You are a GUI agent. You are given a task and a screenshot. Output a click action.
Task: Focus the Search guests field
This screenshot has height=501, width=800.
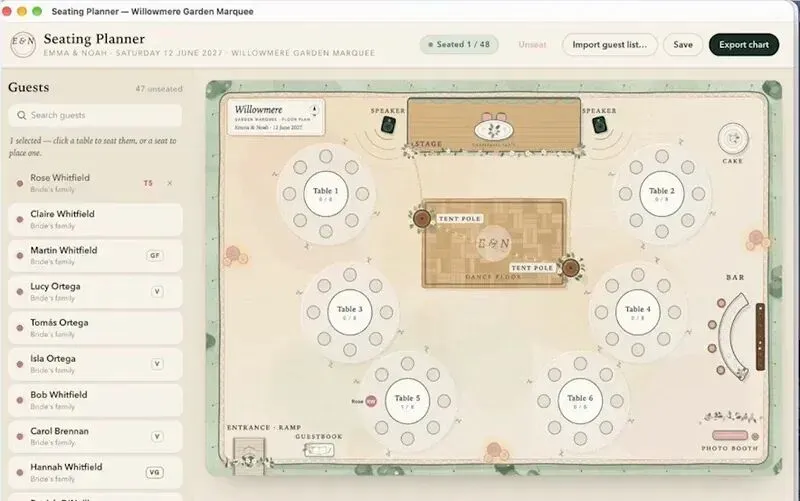pos(95,115)
